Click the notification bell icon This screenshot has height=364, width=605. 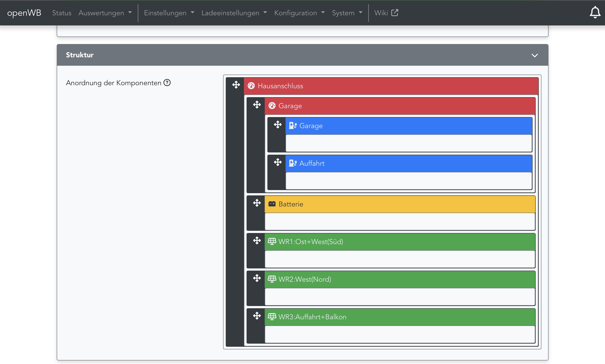[595, 12]
